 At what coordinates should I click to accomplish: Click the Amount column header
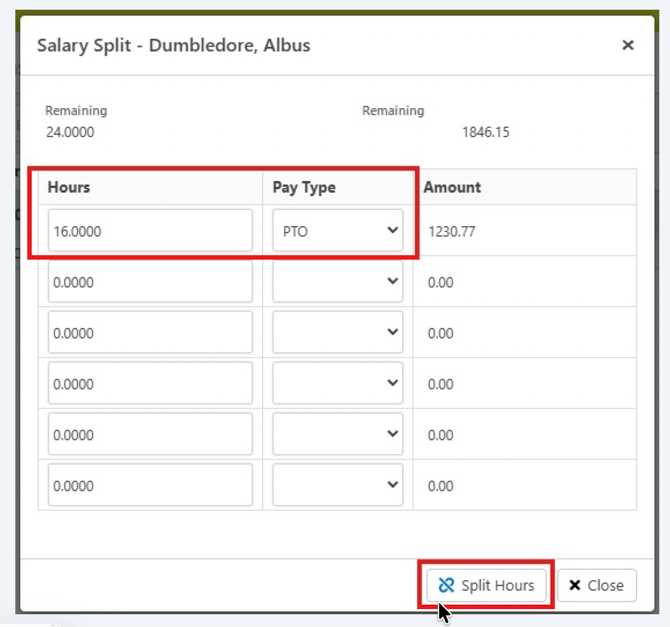[452, 187]
